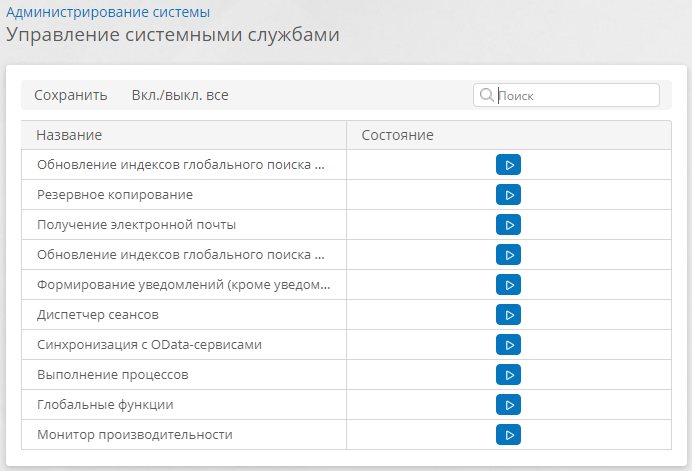The width and height of the screenshot is (692, 471).
Task: Select the Резервное копирование row name
Action: pos(115,195)
